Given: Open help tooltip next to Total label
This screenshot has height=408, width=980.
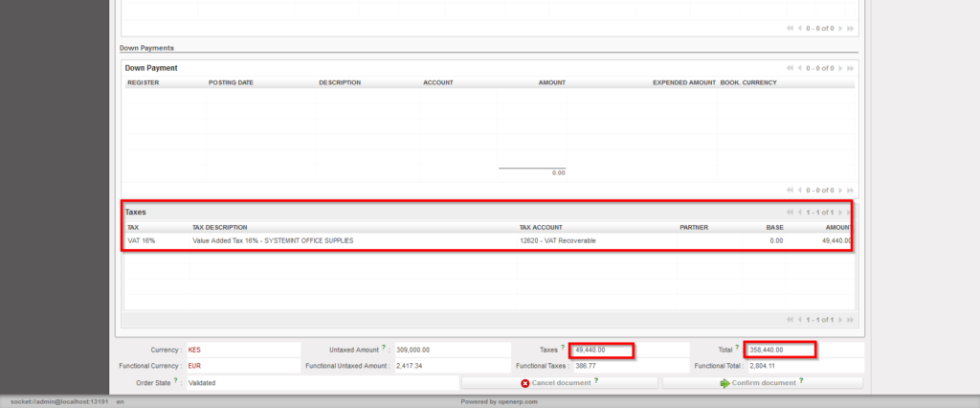Looking at the screenshot, I should 738,349.
